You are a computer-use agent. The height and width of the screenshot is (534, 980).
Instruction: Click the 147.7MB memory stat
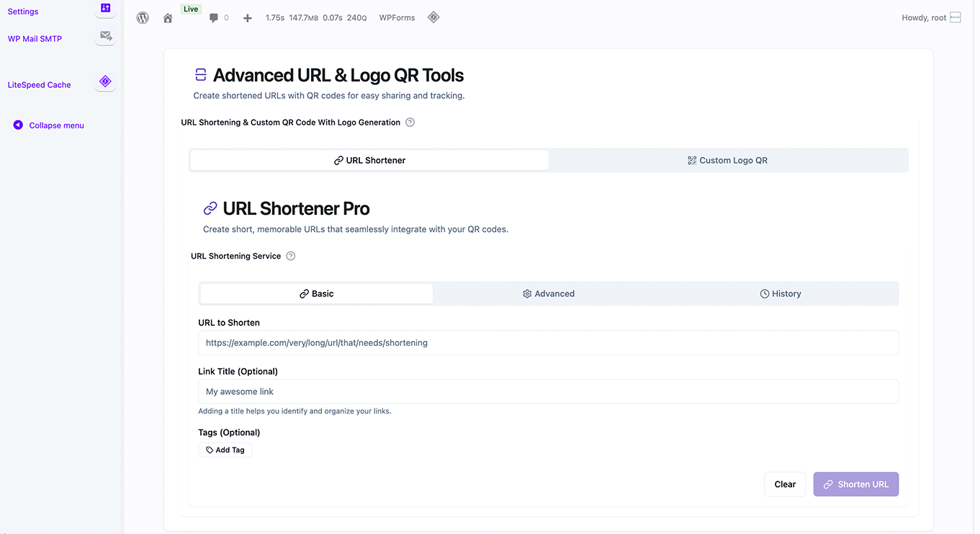[304, 18]
